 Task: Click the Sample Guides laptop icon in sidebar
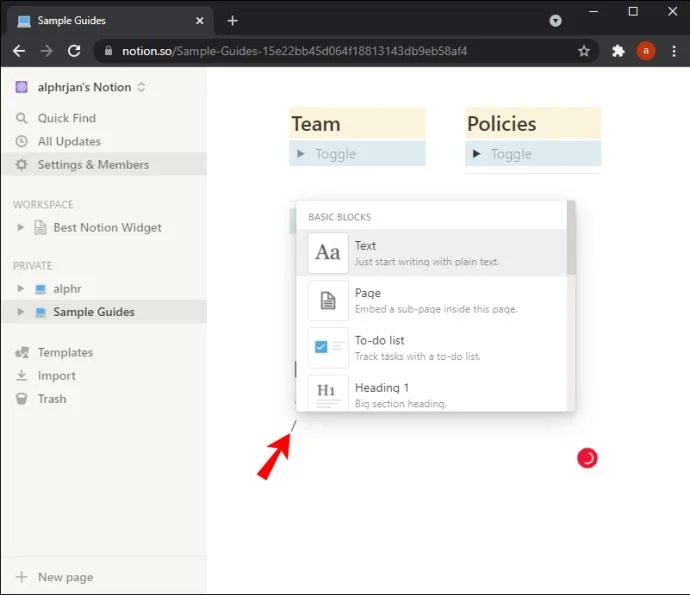pos(40,312)
